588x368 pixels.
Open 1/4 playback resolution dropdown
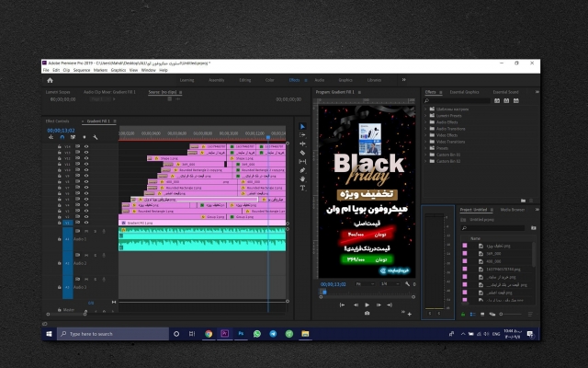coord(390,284)
